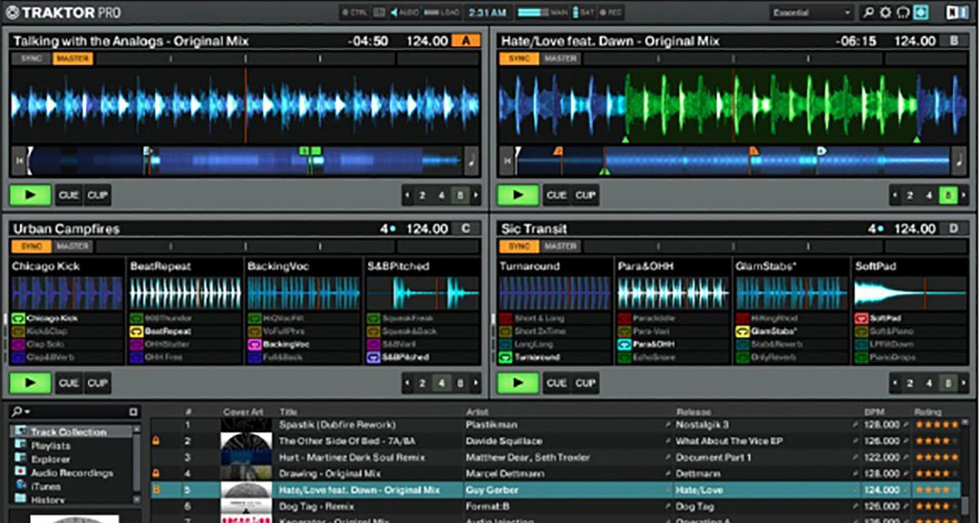Click the headphone cue icon in the header

coord(903,12)
